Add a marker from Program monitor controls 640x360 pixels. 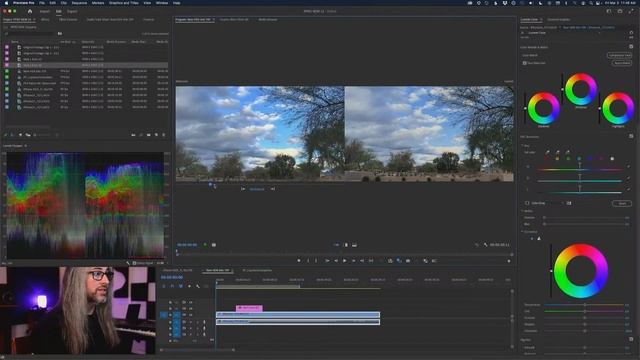pos(299,260)
